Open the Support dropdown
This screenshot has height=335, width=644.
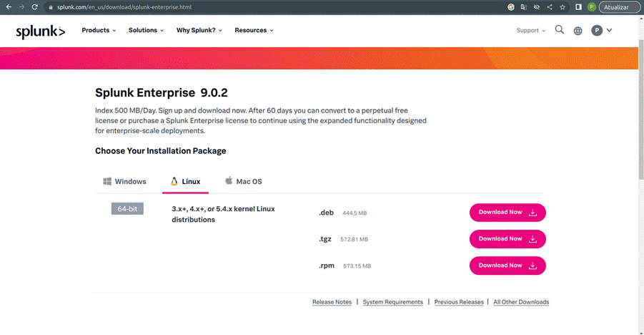click(530, 31)
